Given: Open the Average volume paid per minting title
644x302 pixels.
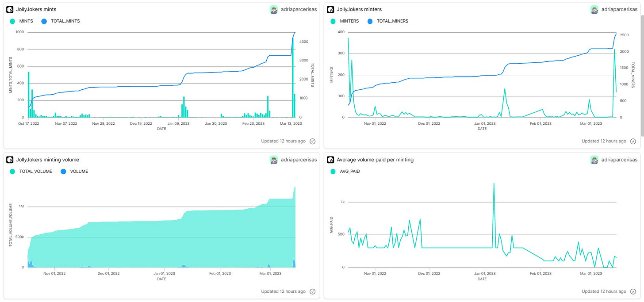Looking at the screenshot, I should pos(375,160).
